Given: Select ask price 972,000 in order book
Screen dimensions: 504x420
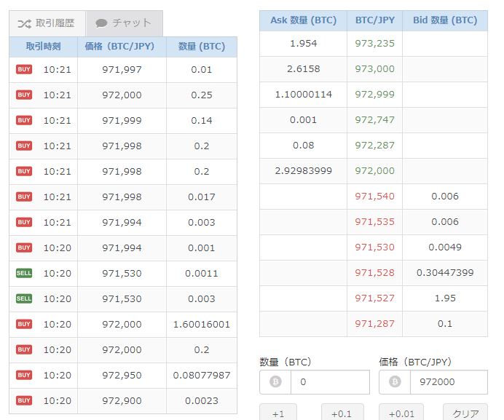Looking at the screenshot, I should point(375,170).
